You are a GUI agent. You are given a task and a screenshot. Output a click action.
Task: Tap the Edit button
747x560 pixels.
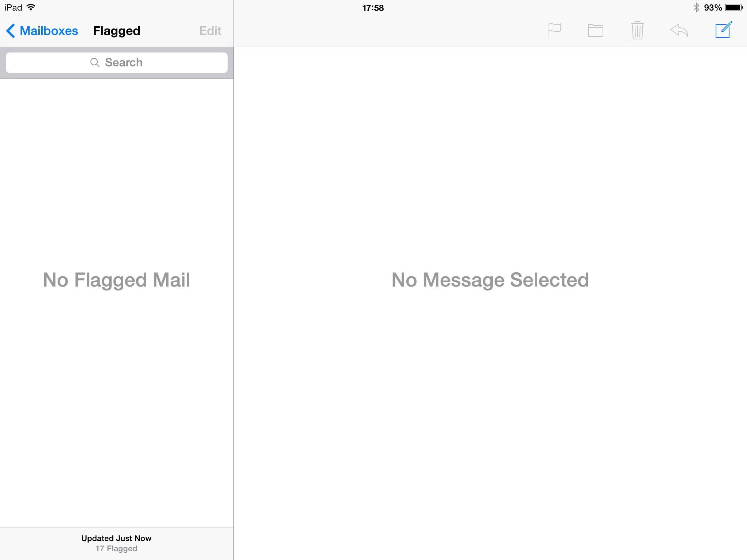click(210, 31)
